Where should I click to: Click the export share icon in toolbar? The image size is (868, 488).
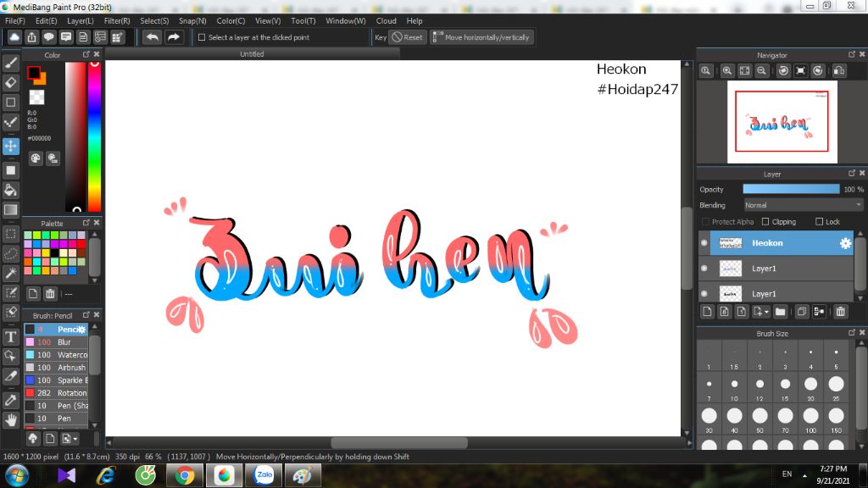[31, 37]
